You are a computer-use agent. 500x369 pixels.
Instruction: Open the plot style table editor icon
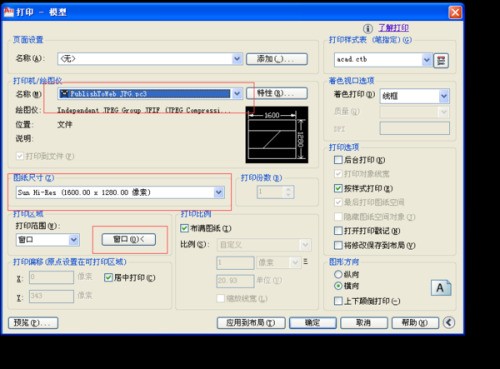click(x=441, y=60)
